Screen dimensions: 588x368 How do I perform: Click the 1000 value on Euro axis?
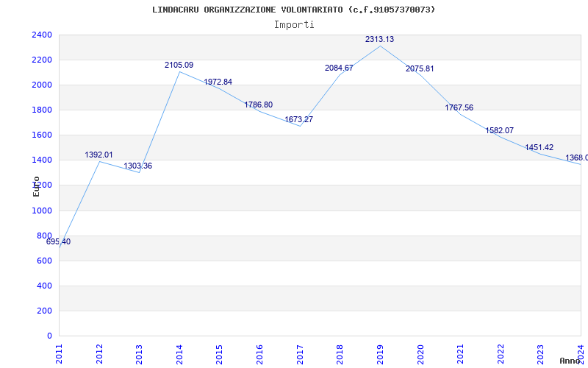(x=42, y=211)
